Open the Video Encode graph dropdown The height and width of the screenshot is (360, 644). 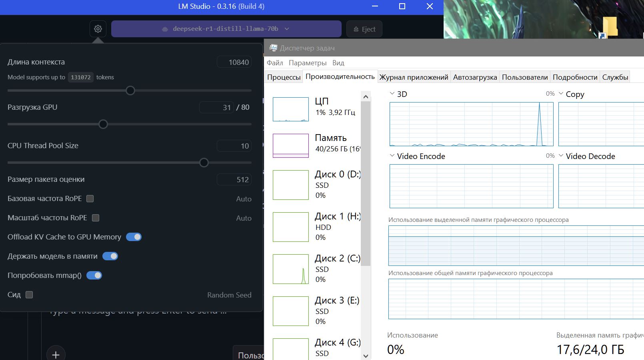pos(392,156)
